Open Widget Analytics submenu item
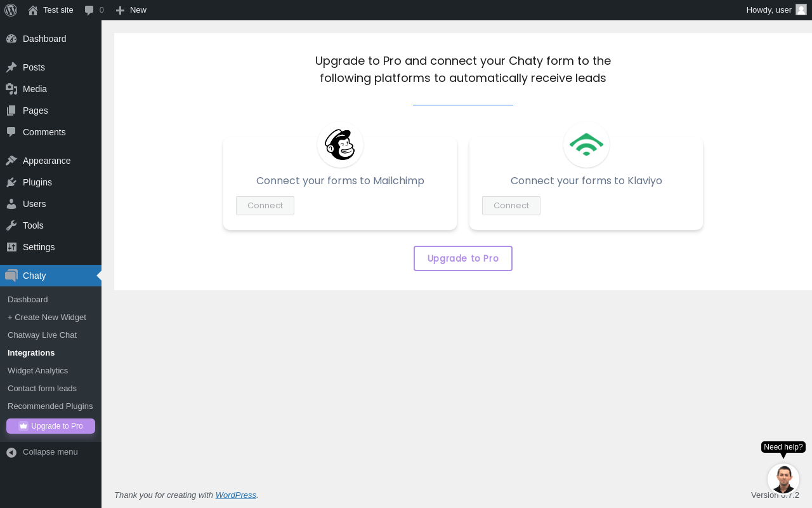This screenshot has height=508, width=812. (37, 371)
